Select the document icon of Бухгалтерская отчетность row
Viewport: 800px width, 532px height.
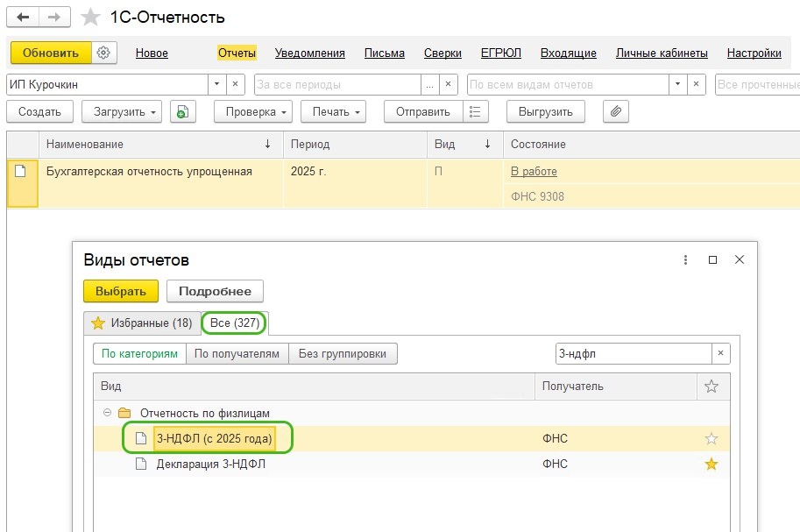pos(20,171)
